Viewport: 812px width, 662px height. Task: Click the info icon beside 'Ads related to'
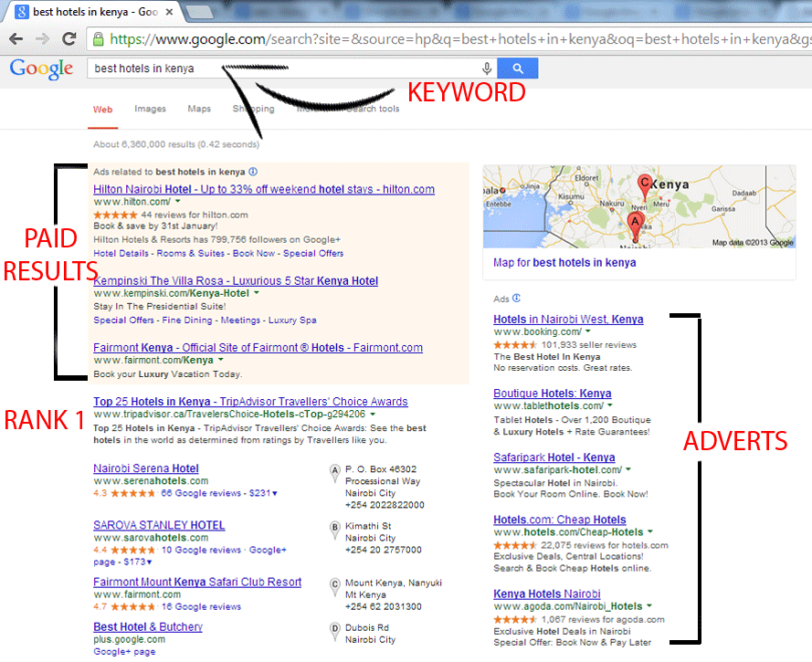253,172
